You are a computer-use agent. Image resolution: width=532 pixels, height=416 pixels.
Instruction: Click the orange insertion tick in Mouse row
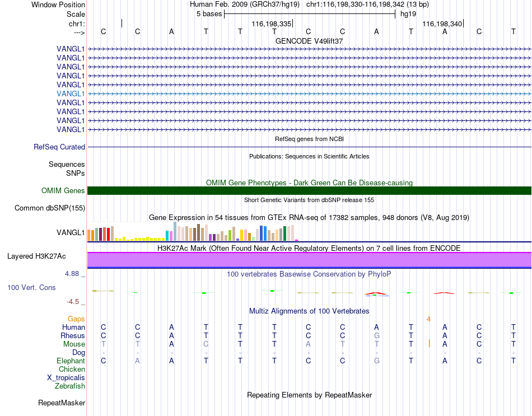click(x=429, y=343)
